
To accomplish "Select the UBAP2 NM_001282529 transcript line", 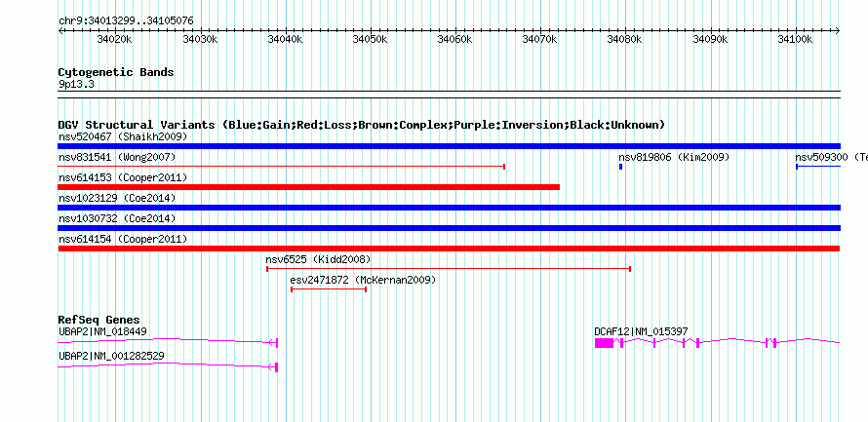I will (x=168, y=366).
